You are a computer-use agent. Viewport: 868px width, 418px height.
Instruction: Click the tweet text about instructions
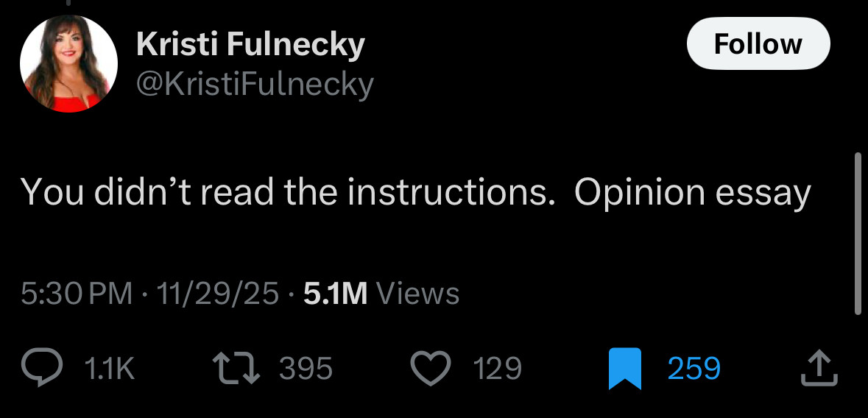(x=416, y=193)
